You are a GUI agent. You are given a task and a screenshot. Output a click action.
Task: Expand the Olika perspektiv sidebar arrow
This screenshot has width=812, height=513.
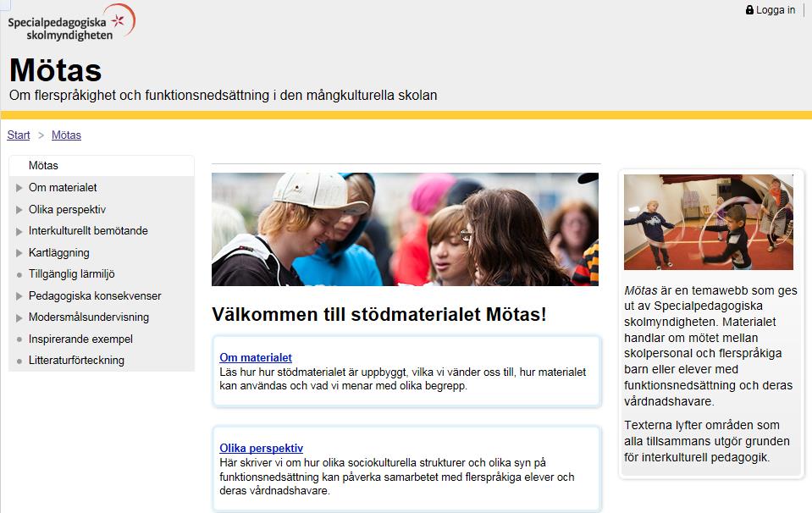tap(19, 210)
